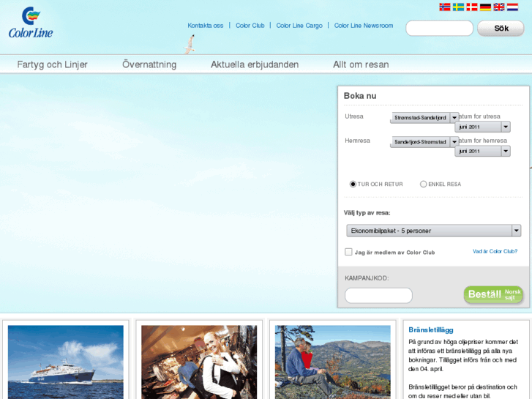Focus the KAMPANJKOD input field
This screenshot has height=399, width=532.
(378, 296)
